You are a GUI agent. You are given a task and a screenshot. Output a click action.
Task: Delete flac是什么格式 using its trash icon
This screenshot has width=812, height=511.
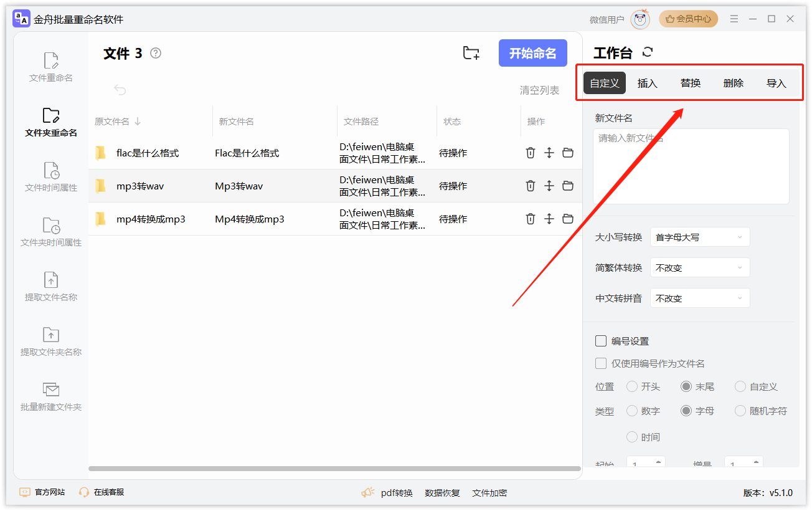click(x=530, y=153)
